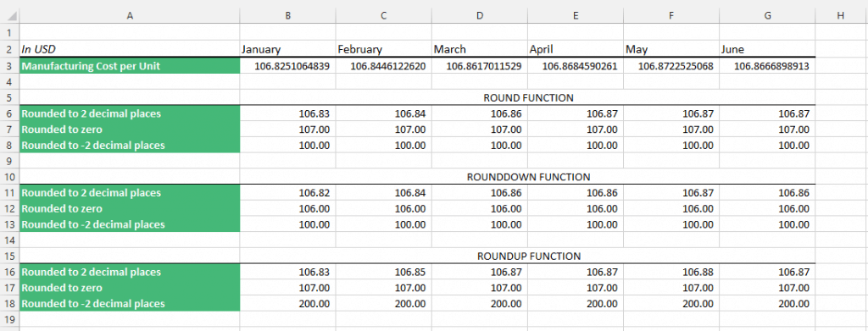
Task: Select March cost value 106.8617011529
Action: tap(480, 66)
